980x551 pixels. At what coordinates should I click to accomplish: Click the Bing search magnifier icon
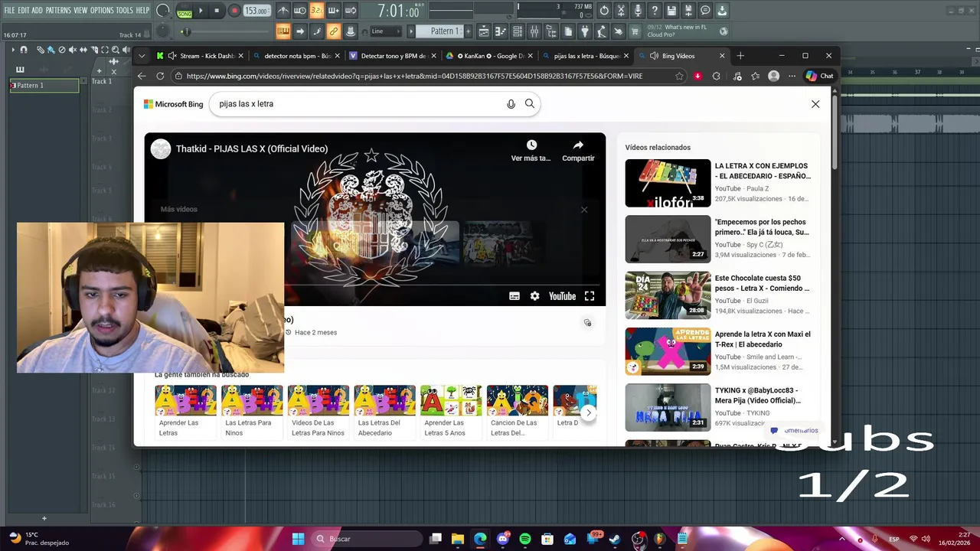(x=530, y=103)
